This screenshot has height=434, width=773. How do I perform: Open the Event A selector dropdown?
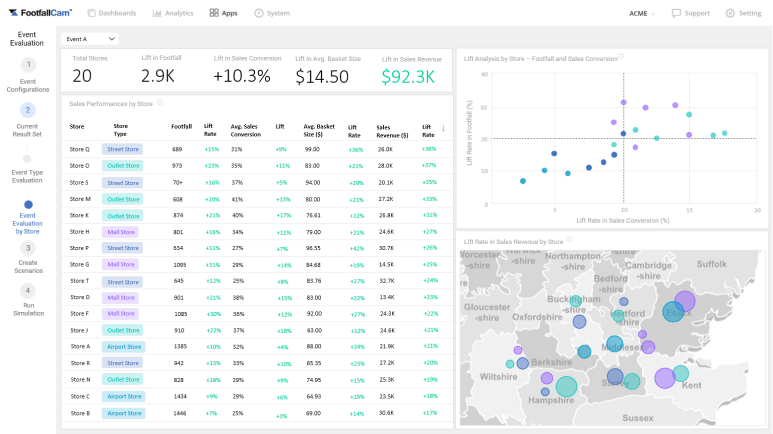pos(89,39)
